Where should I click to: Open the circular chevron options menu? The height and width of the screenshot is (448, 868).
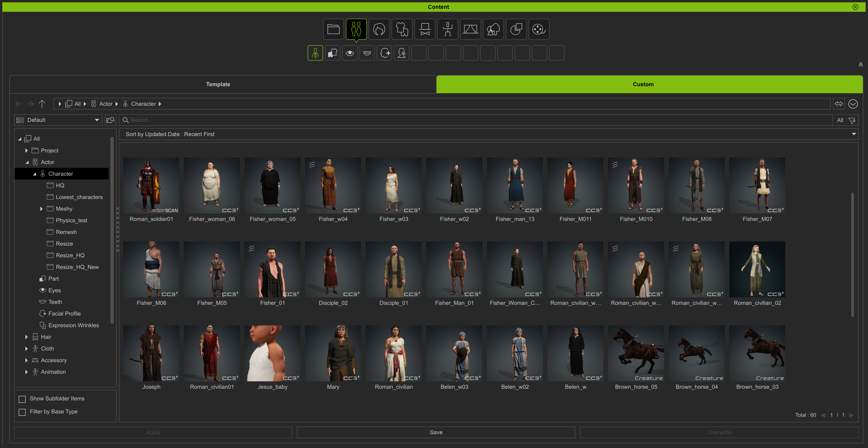point(853,104)
